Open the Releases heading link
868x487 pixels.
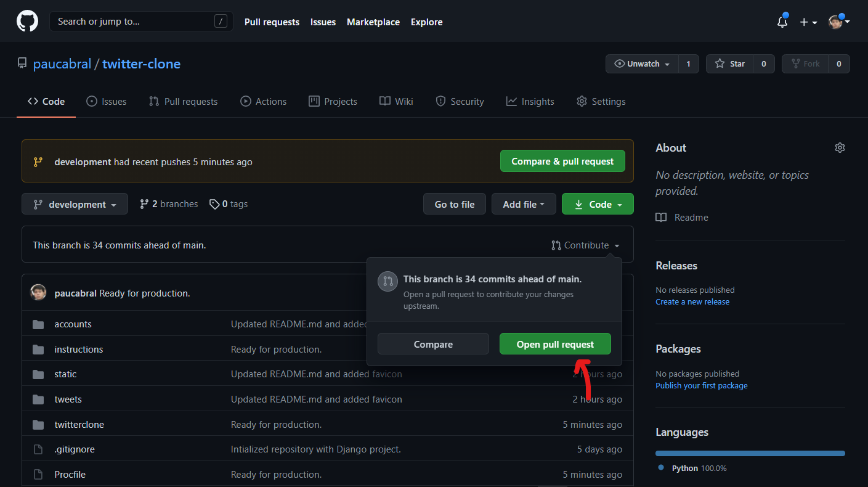[676, 266]
